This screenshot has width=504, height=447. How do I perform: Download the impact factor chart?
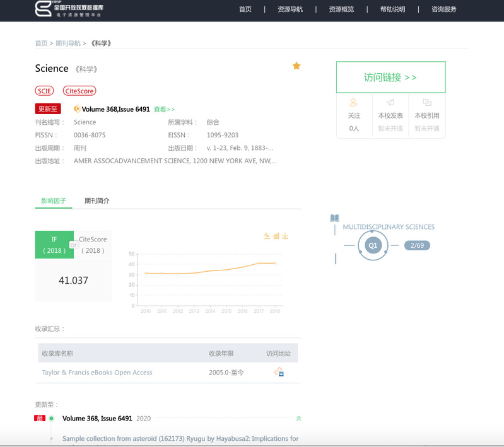(285, 236)
